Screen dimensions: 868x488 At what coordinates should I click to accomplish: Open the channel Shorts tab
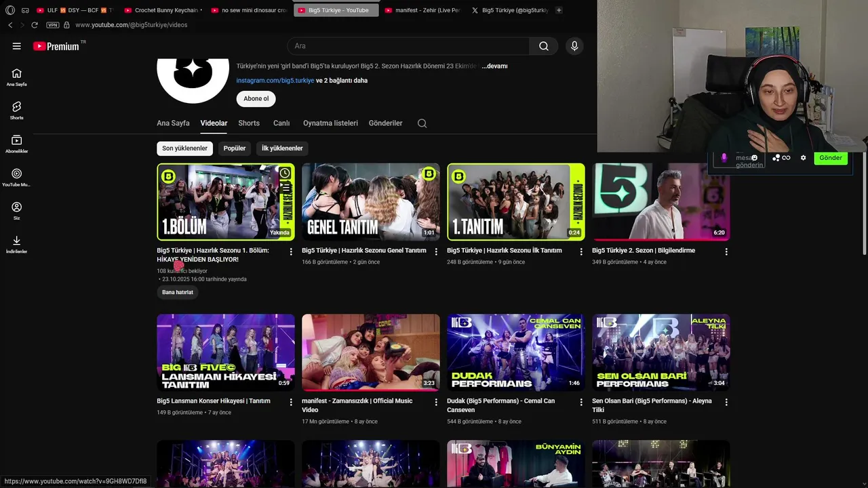[x=249, y=123]
